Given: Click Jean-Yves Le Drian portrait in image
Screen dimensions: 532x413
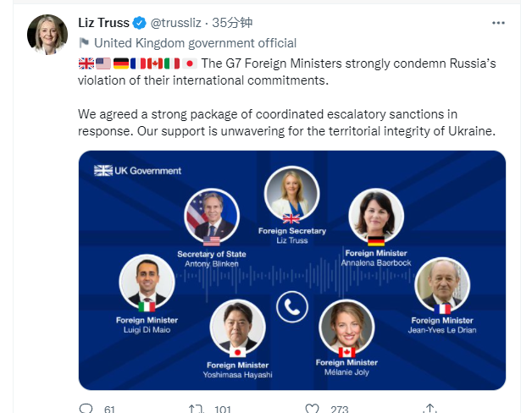Looking at the screenshot, I should [442, 285].
